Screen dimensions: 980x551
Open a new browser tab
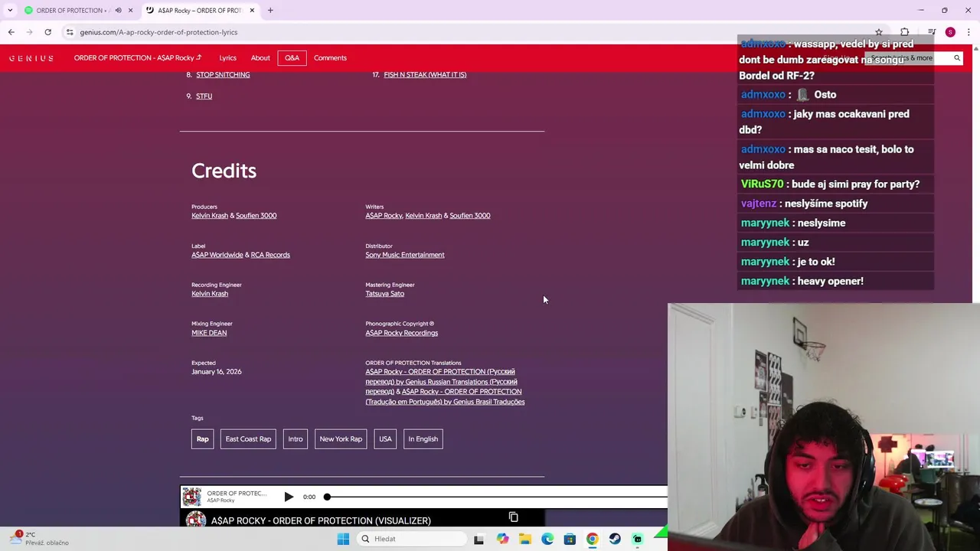[x=270, y=10]
